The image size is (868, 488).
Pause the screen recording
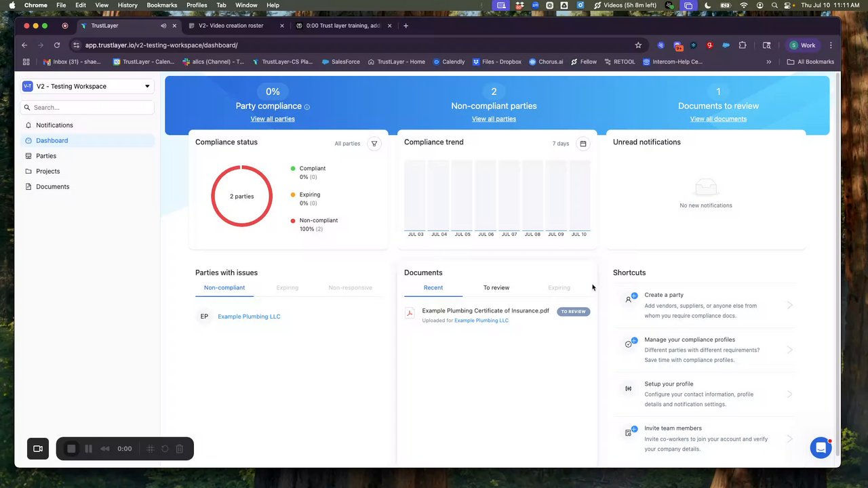[x=88, y=449]
